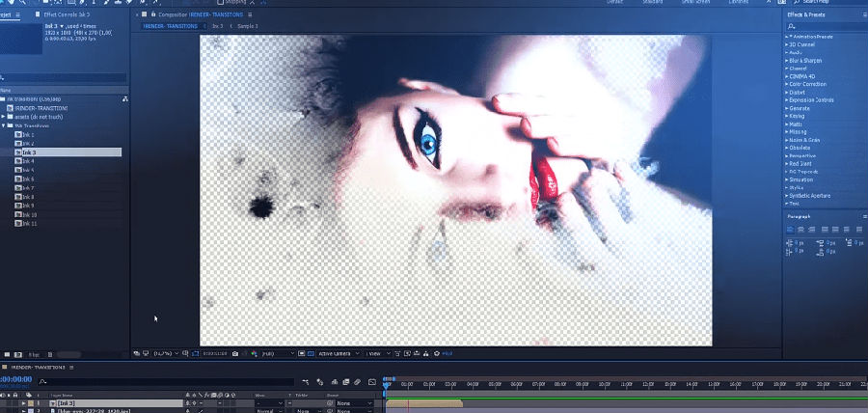This screenshot has width=868, height=413.
Task: Toggle pixel aspect ratio correction button
Action: point(396,353)
